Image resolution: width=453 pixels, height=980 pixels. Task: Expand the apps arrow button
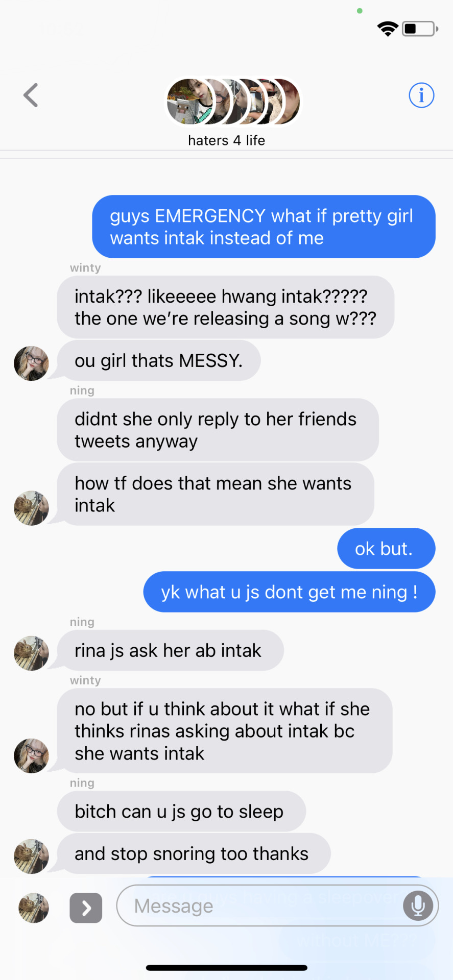click(86, 908)
